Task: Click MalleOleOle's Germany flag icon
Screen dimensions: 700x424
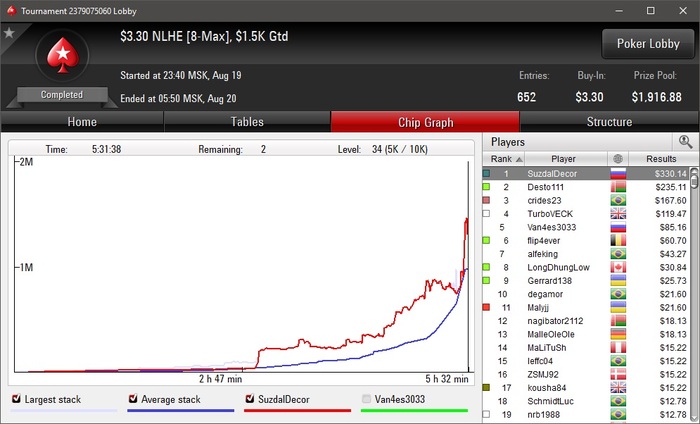Action: pyautogui.click(x=618, y=334)
